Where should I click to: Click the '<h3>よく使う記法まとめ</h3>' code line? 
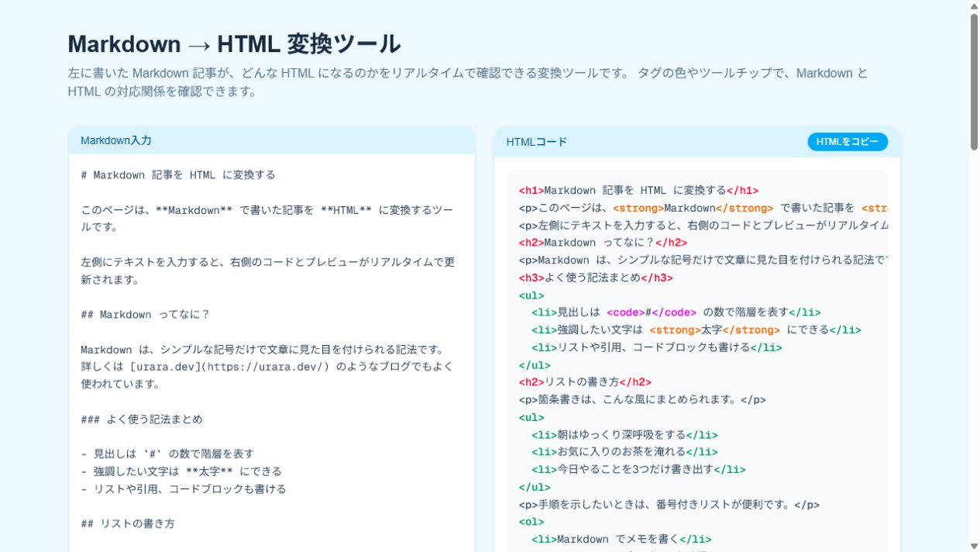[x=596, y=278]
